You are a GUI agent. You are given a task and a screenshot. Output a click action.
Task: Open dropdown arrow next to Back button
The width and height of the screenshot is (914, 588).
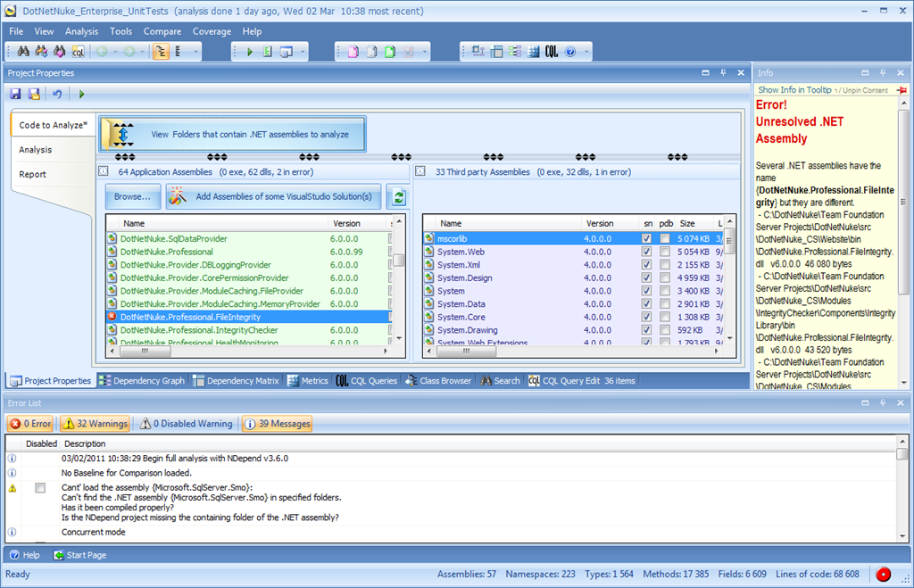point(115,52)
